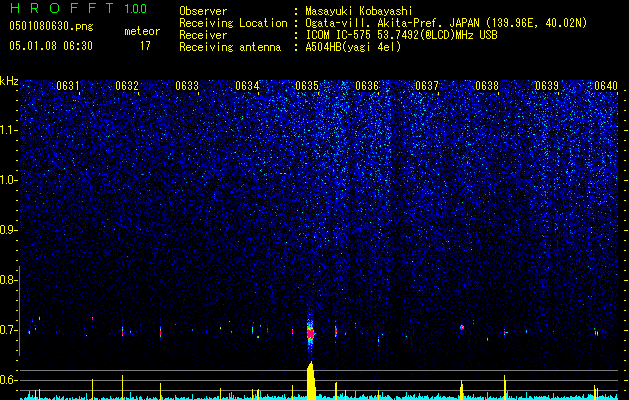Image resolution: width=629 pixels, height=400 pixels.
Task: Click the large meteor echo at 0635
Action: pyautogui.click(x=310, y=333)
